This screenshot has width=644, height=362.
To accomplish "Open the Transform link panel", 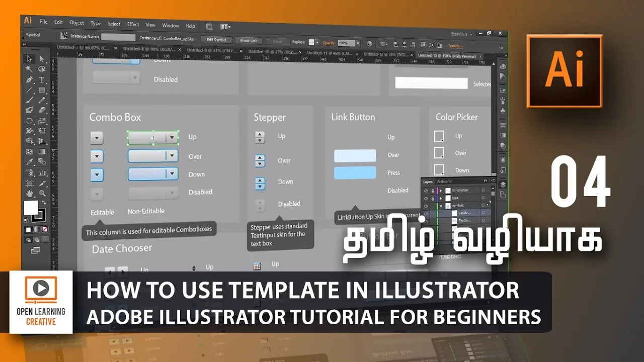I will tap(455, 46).
